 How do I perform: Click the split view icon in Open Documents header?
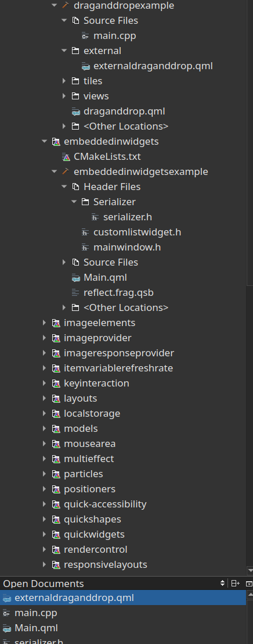236,583
